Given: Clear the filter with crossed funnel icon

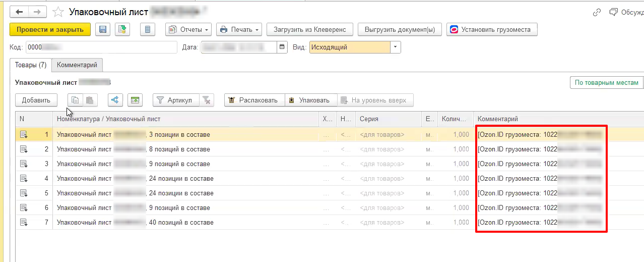Looking at the screenshot, I should [x=207, y=100].
